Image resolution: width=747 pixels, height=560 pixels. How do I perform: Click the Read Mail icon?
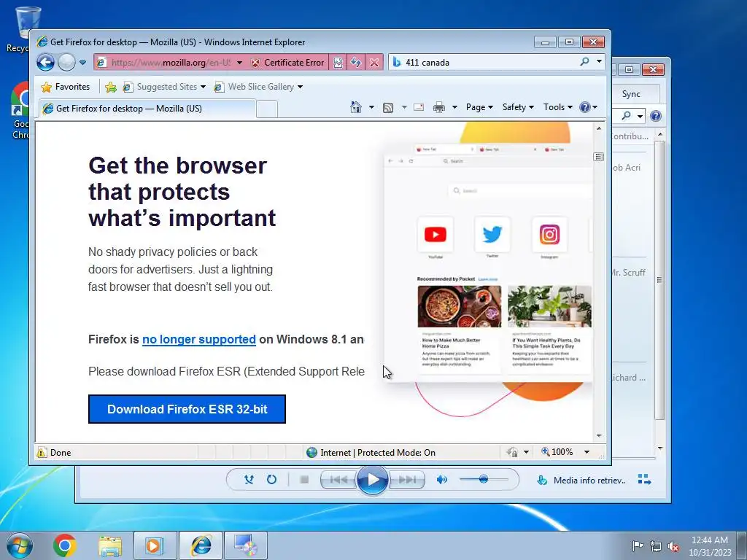pos(419,107)
